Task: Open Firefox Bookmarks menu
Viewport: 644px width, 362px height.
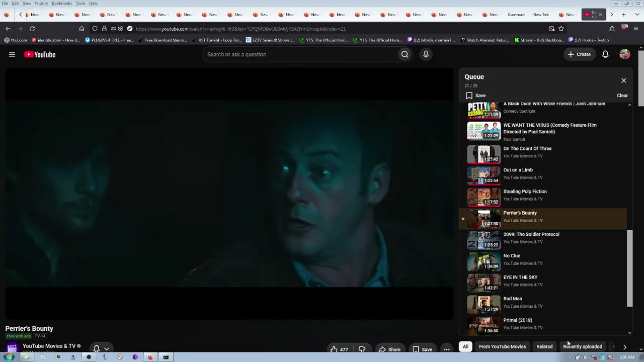Action: 61,4
